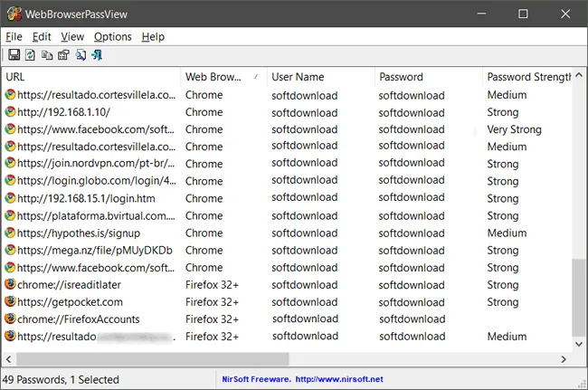Click the Find toolbar icon

[81, 55]
